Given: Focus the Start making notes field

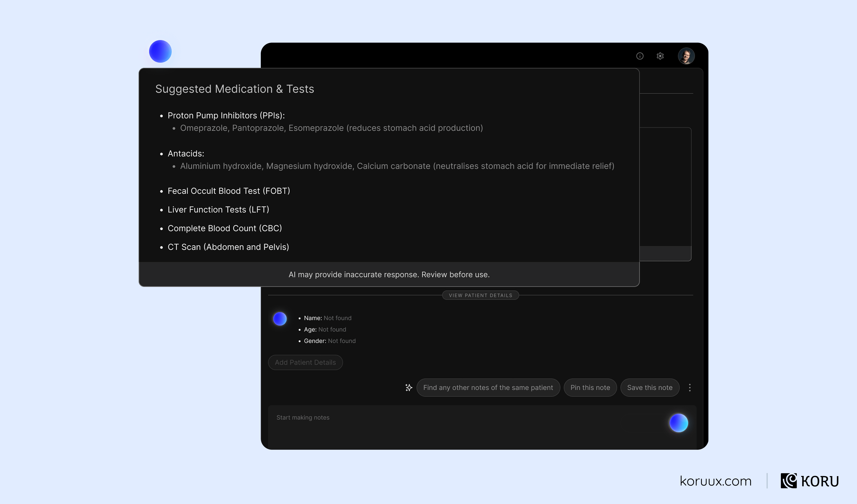Looking at the screenshot, I should point(482,427).
